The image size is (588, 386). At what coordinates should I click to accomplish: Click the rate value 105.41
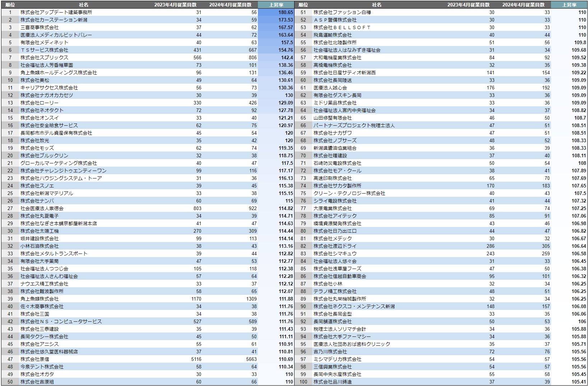point(579,382)
